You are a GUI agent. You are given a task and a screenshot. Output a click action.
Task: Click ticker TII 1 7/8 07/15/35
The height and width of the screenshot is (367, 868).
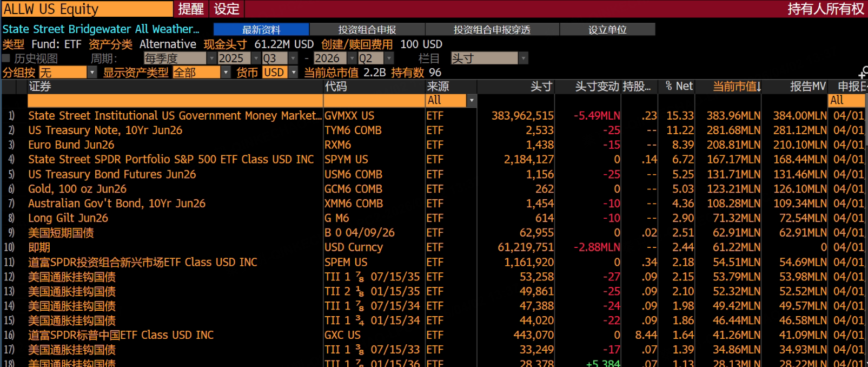point(372,277)
